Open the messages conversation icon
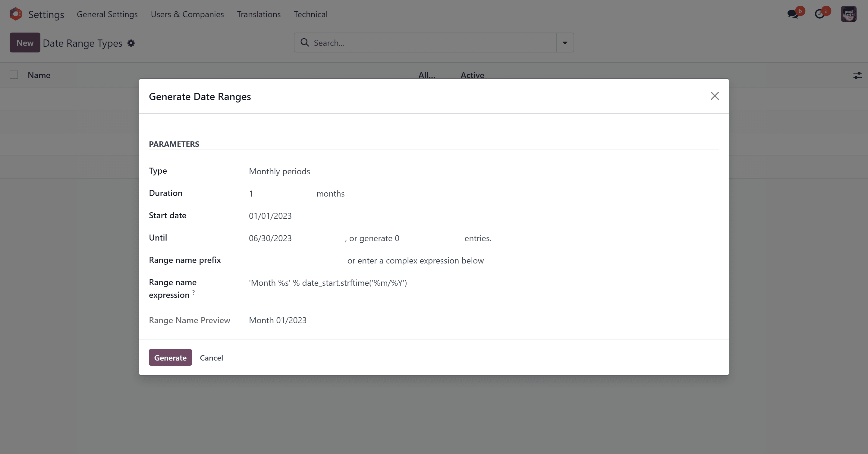The height and width of the screenshot is (454, 868). 793,14
